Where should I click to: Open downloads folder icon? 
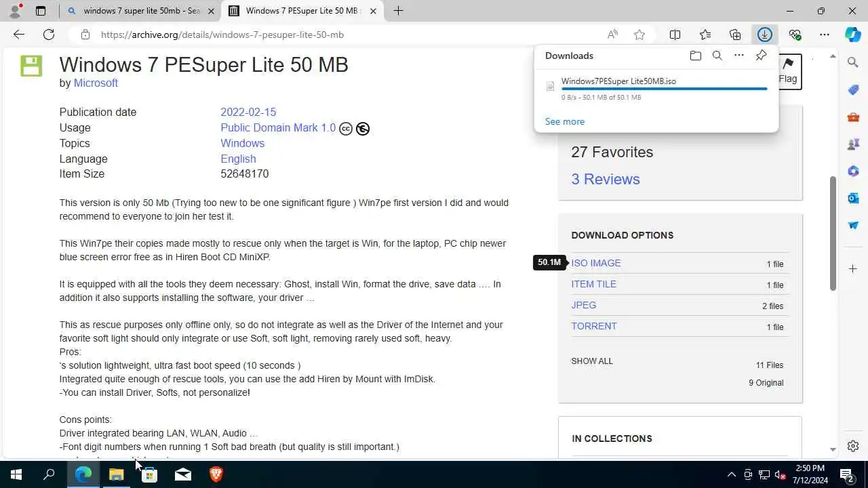695,56
